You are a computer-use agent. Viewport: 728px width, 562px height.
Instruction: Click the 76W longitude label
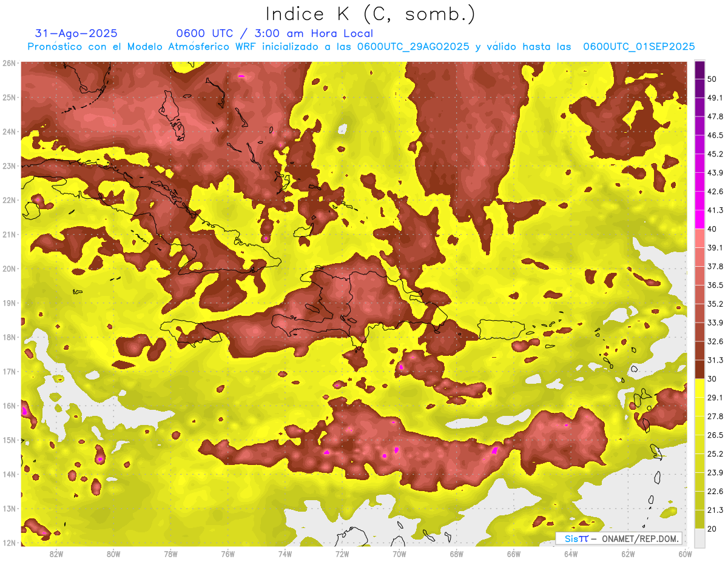[227, 554]
